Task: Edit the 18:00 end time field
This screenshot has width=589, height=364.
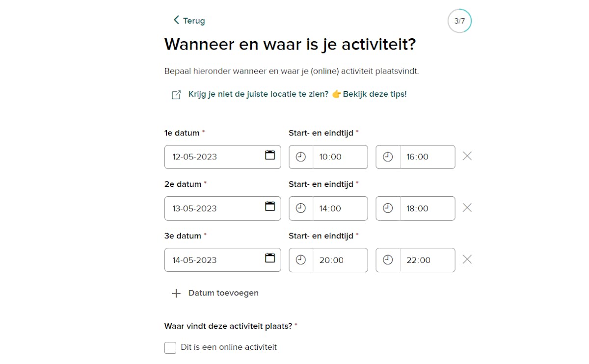Action: [x=427, y=208]
